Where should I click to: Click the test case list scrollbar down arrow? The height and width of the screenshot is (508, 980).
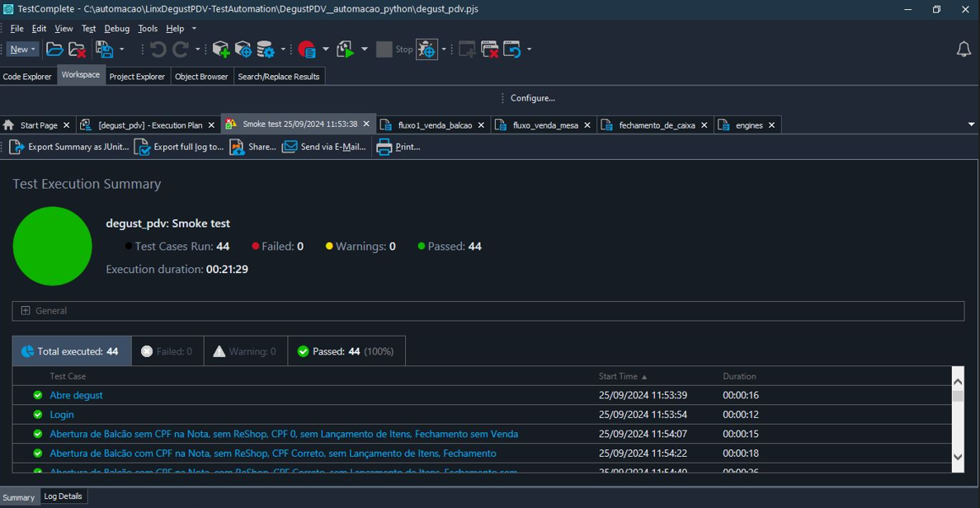(957, 456)
